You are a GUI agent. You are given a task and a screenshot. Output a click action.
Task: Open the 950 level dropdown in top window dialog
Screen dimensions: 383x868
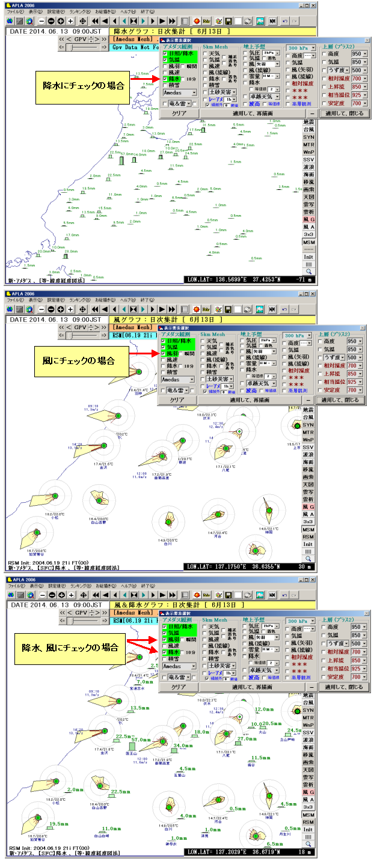tap(360, 53)
